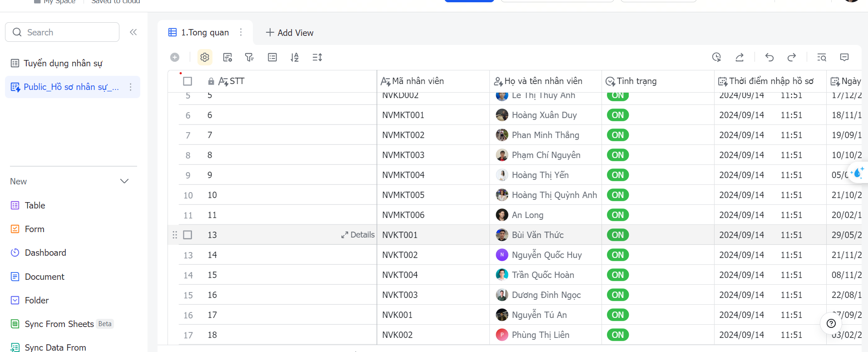Click the name Hoàng Thị Quỳnh Anh
This screenshot has width=868, height=352.
pos(554,195)
